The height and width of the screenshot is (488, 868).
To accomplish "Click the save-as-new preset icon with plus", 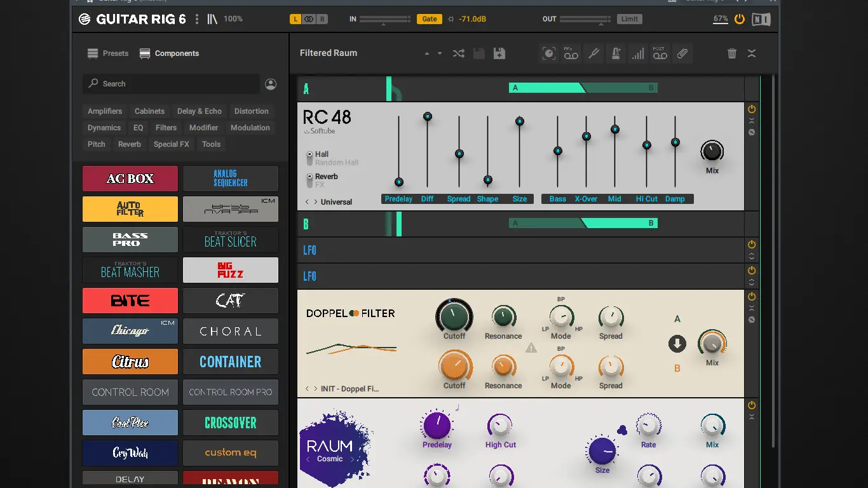I will point(499,53).
